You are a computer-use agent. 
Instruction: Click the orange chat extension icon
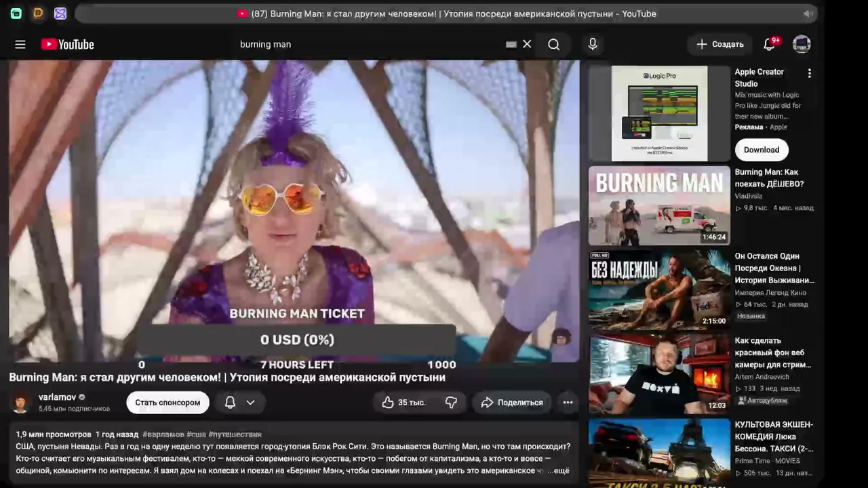click(x=38, y=14)
